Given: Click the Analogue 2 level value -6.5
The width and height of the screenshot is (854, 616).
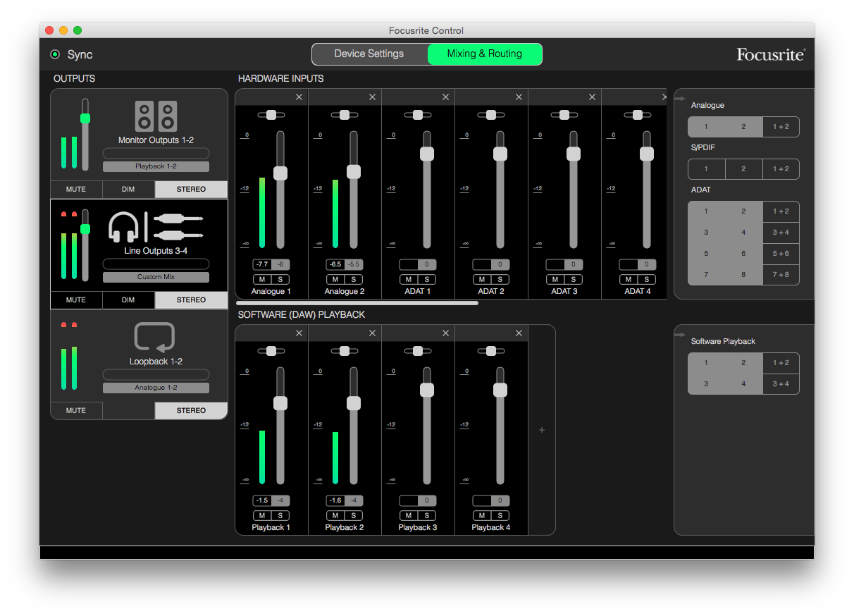Looking at the screenshot, I should [335, 264].
